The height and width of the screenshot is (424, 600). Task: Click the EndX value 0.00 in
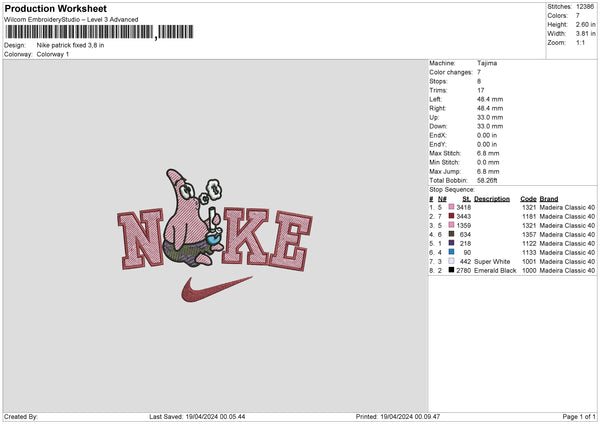(487, 135)
